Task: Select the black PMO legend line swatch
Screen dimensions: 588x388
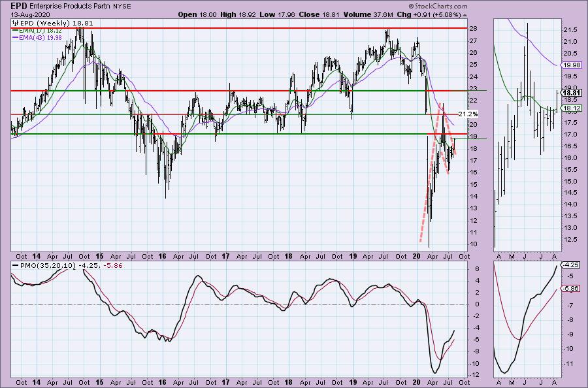Action: tap(16, 265)
